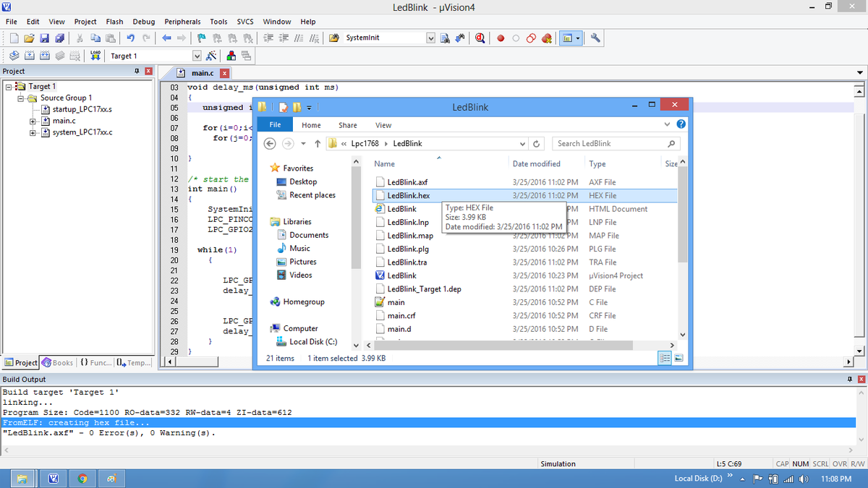Open the Flash menu
The image size is (868, 488).
pos(114,22)
